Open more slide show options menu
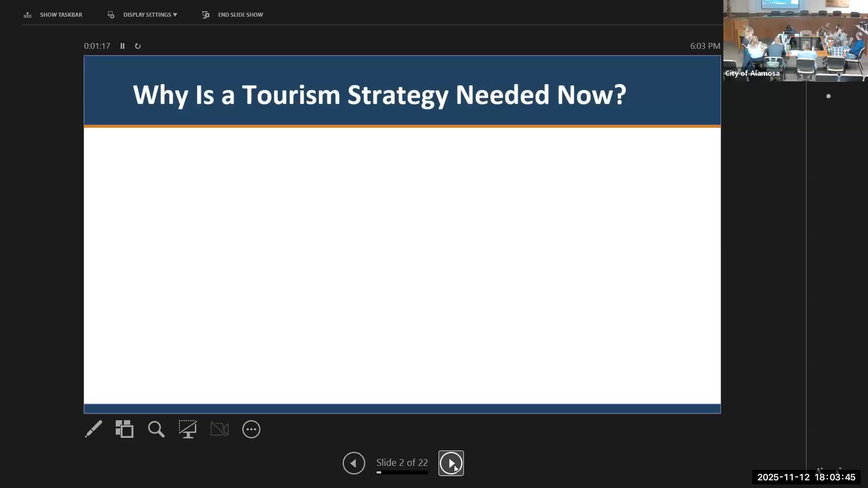This screenshot has height=488, width=868. pyautogui.click(x=251, y=429)
